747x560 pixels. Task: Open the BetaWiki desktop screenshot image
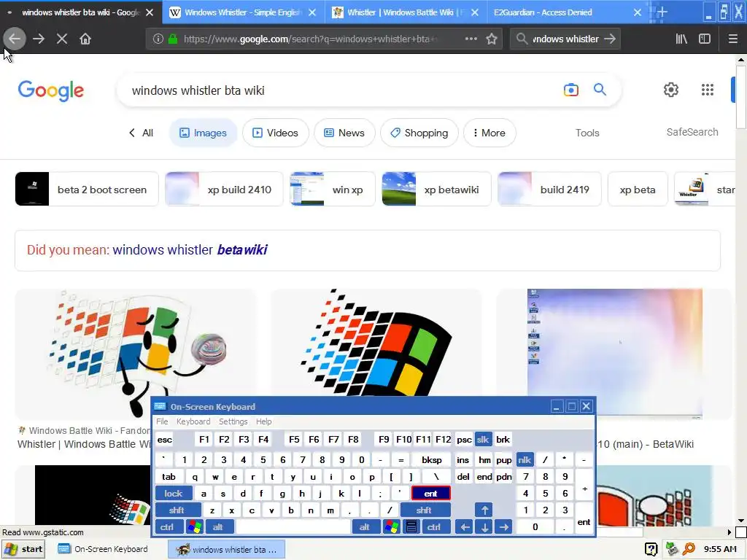[x=614, y=354]
